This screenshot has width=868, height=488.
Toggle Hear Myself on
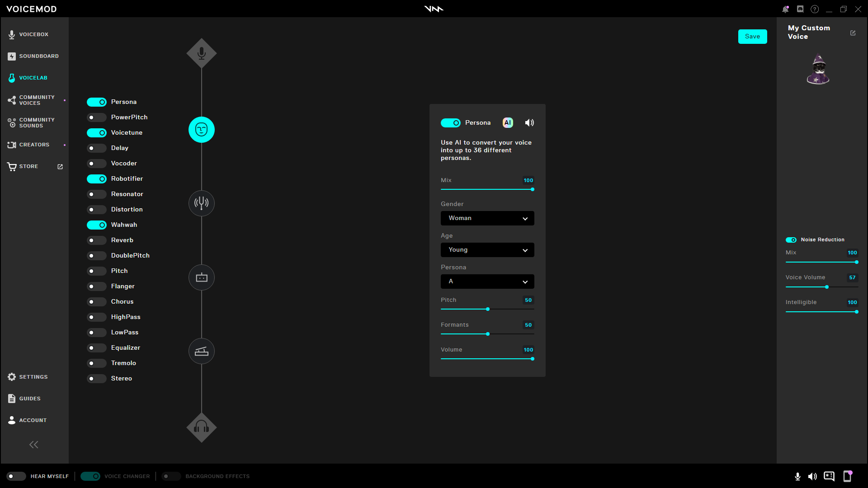click(16, 476)
